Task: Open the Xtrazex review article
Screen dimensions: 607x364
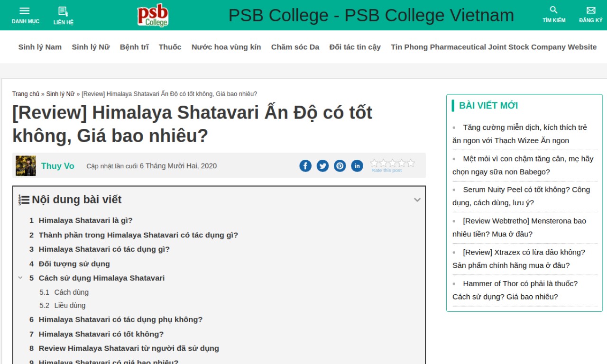Action: (519, 258)
